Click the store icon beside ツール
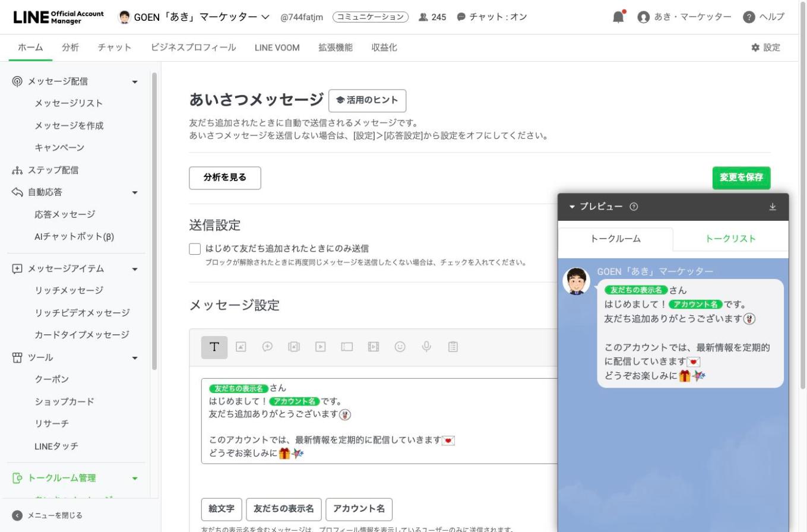This screenshot has height=532, width=807. click(17, 357)
